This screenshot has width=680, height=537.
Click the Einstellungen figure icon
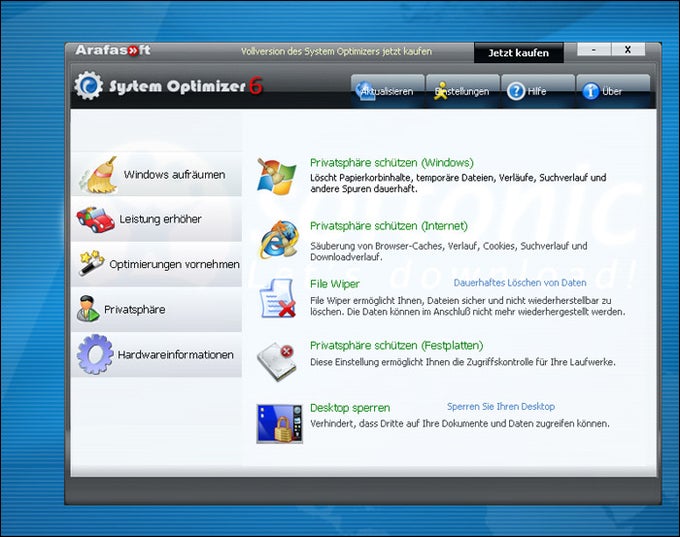[441, 91]
